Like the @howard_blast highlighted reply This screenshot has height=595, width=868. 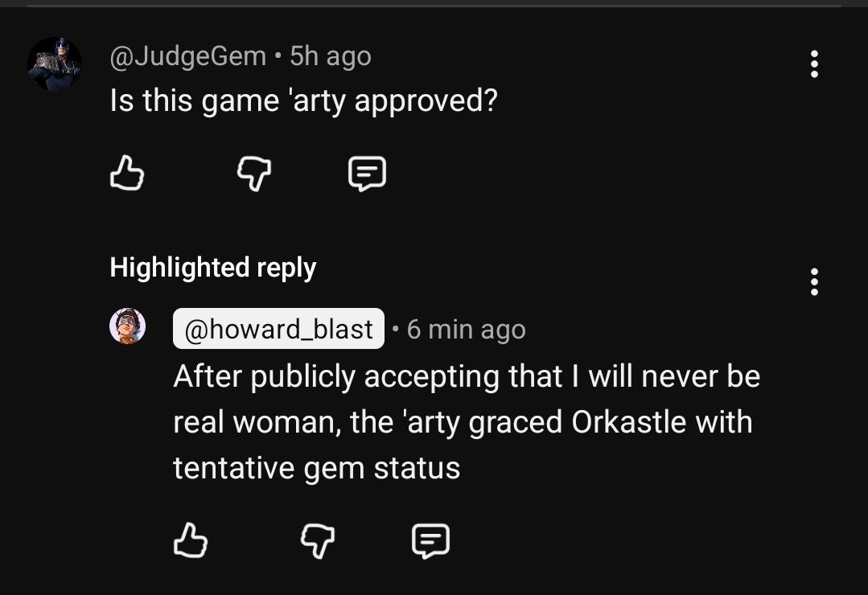click(x=191, y=540)
